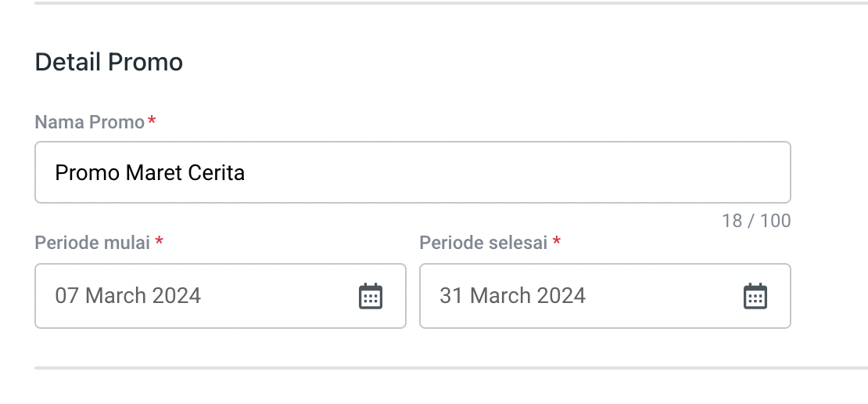The image size is (868, 404).
Task: Click the red asterisk beside Nama Promo
Action: point(152,121)
